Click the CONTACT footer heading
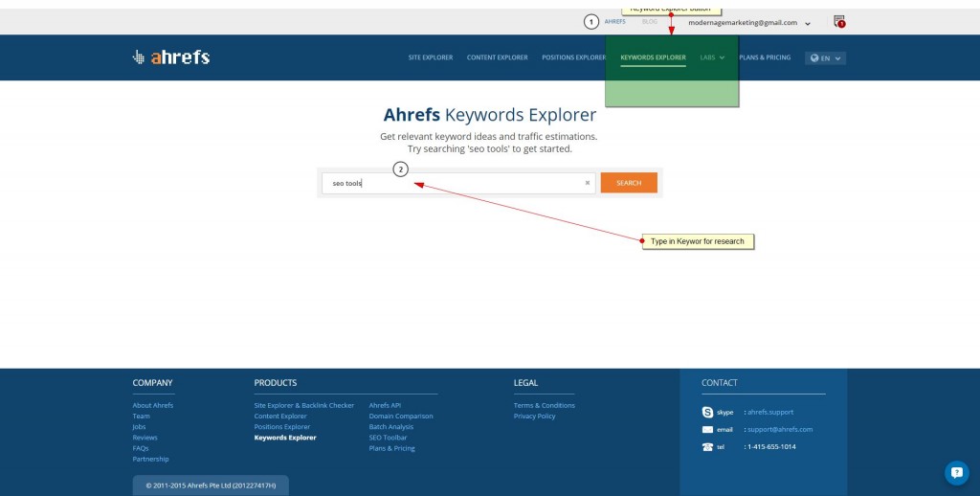980x496 pixels. pyautogui.click(x=720, y=383)
